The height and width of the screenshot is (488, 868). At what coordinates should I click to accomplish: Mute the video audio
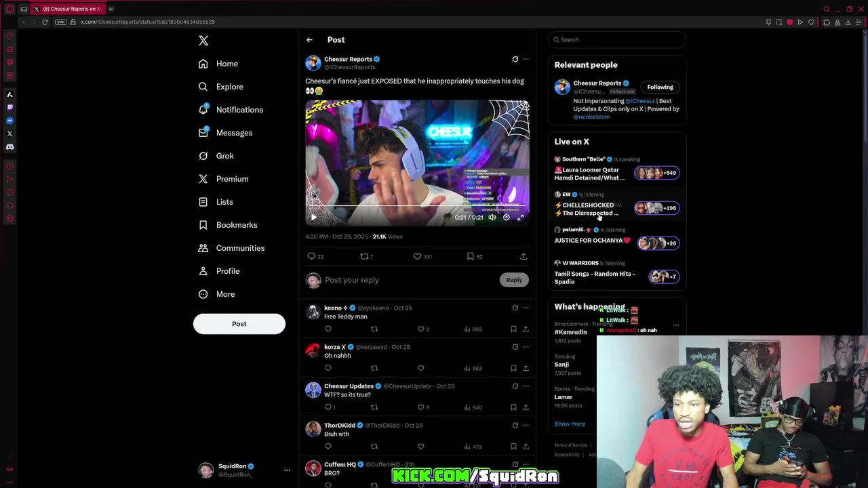[492, 218]
